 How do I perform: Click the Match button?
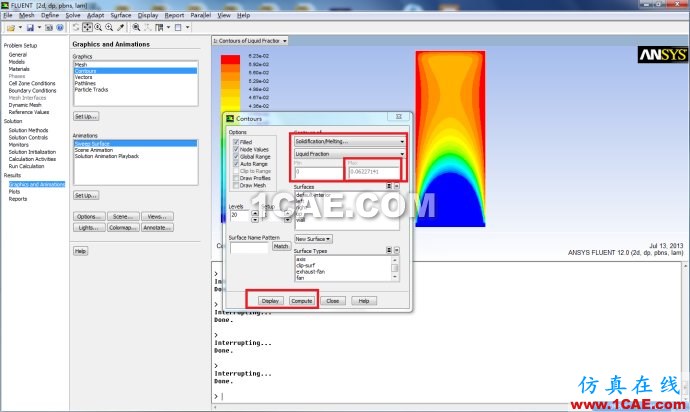point(281,246)
